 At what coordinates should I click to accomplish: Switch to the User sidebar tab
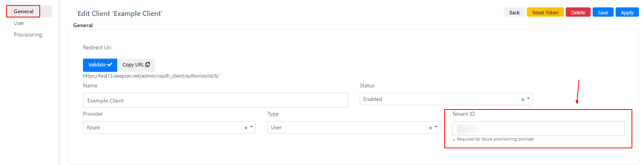(19, 23)
